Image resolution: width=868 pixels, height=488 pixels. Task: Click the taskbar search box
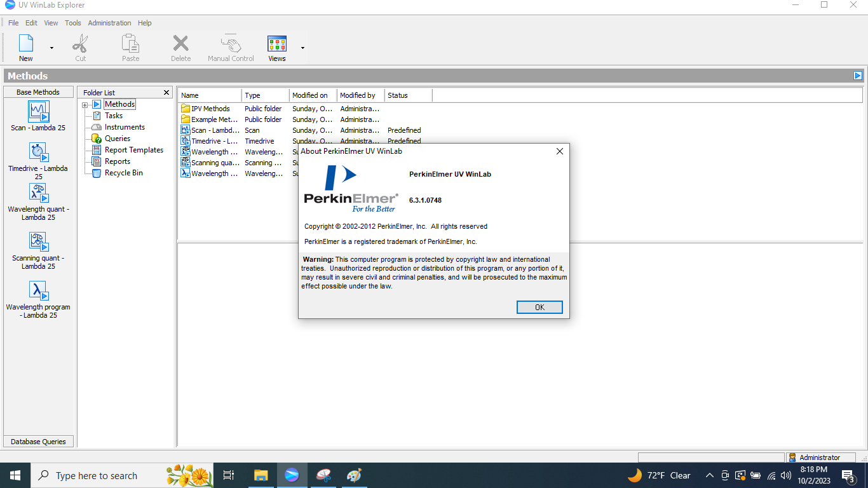(123, 475)
